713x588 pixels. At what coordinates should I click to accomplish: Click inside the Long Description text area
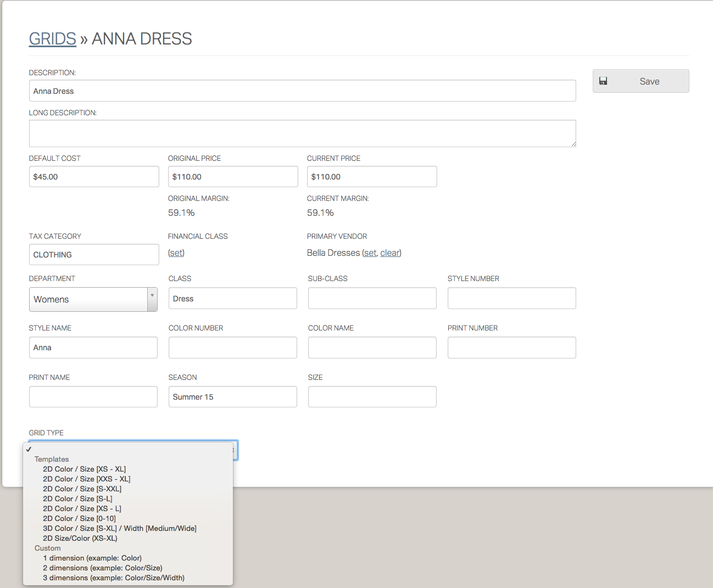[302, 133]
